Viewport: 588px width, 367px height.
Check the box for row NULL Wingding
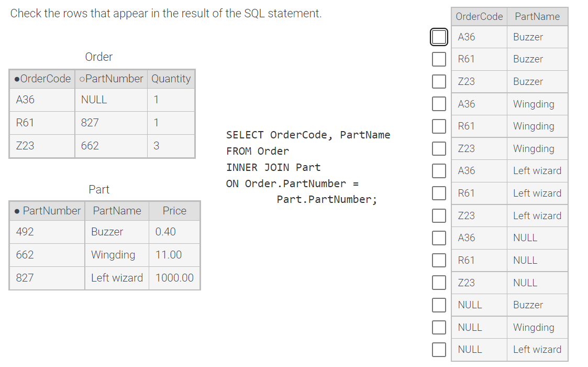[x=439, y=327]
